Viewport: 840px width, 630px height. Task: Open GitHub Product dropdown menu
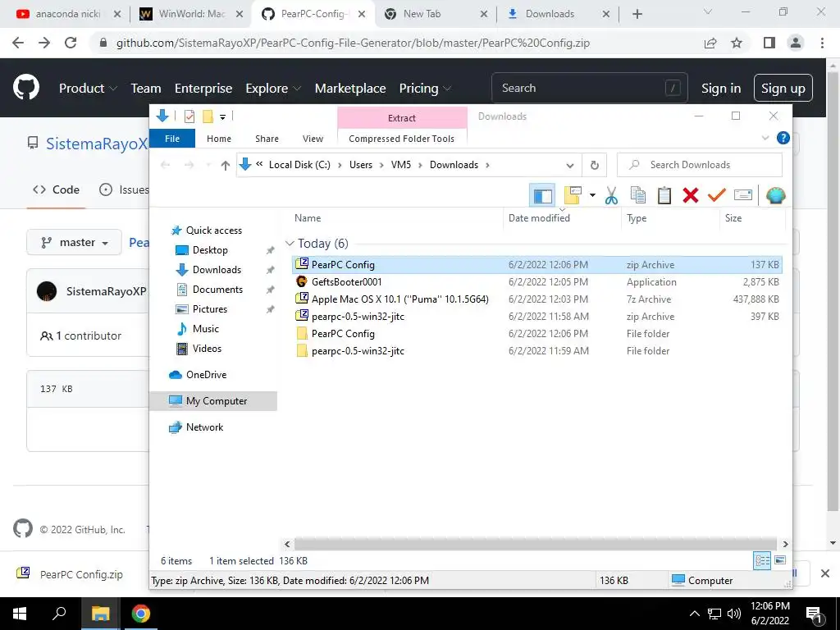click(x=88, y=89)
